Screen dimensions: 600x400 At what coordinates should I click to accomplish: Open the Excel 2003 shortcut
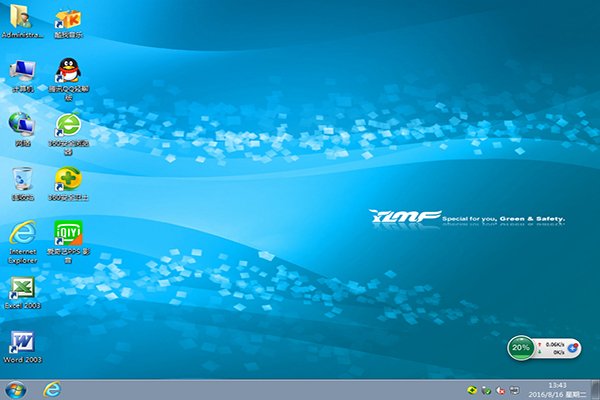(22, 290)
